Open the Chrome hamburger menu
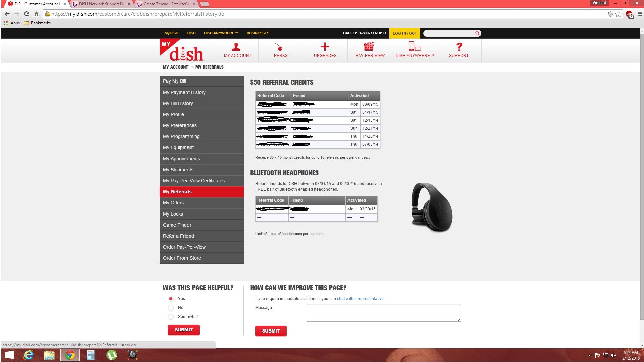Viewport: 644px width, 362px height. click(x=640, y=14)
